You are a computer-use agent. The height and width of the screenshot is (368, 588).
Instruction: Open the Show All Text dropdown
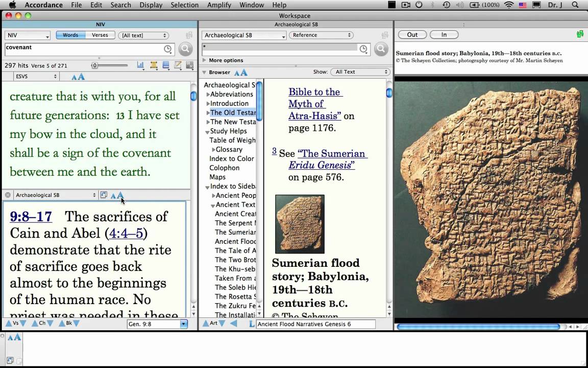pyautogui.click(x=360, y=72)
